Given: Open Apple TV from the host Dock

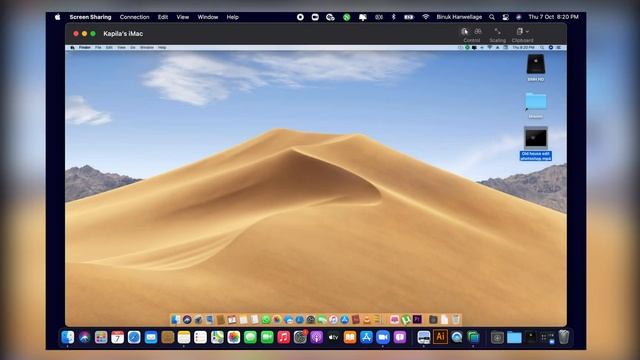Looking at the screenshot, I should click(333, 337).
